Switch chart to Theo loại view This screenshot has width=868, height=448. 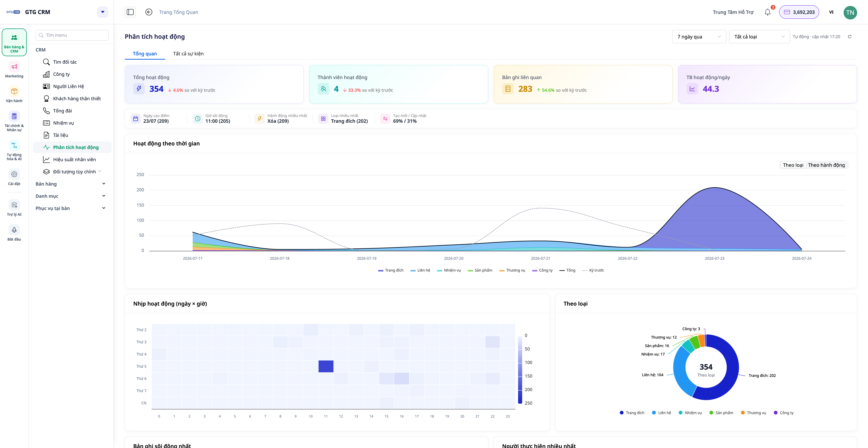pyautogui.click(x=793, y=165)
